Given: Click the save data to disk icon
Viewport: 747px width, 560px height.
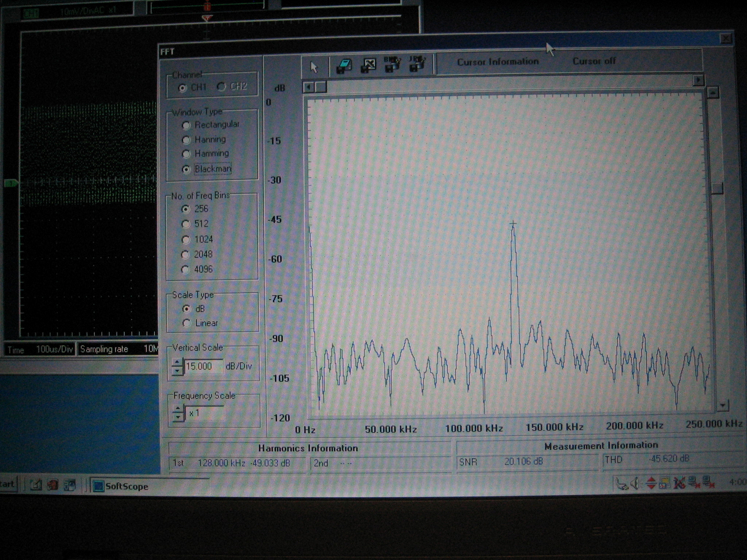Looking at the screenshot, I should tap(343, 66).
